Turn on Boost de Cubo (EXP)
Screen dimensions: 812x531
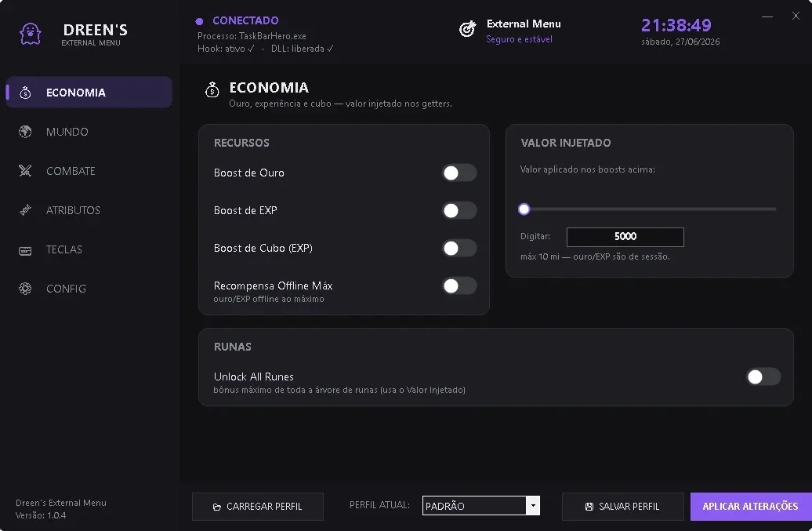(x=459, y=248)
